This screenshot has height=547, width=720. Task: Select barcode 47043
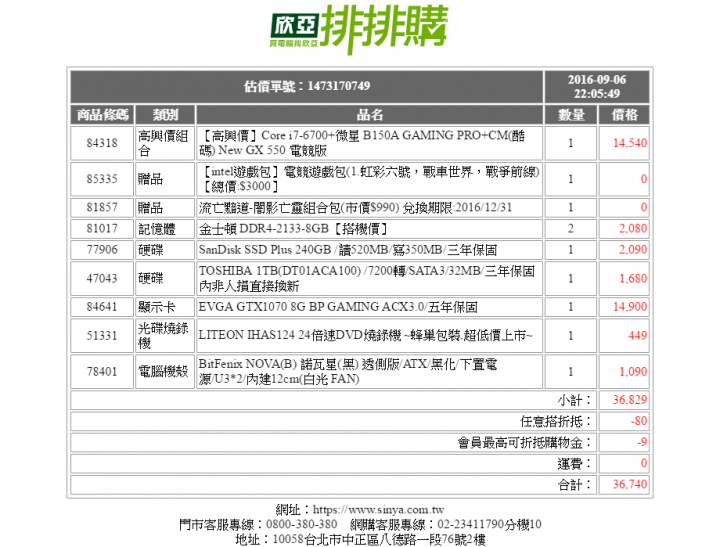click(x=102, y=278)
